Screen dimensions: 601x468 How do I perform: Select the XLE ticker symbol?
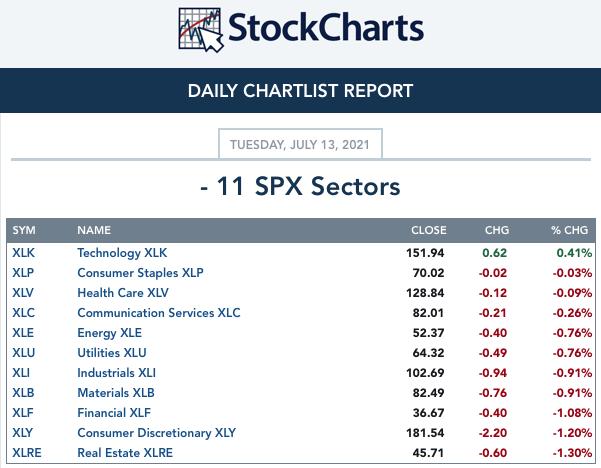[23, 333]
